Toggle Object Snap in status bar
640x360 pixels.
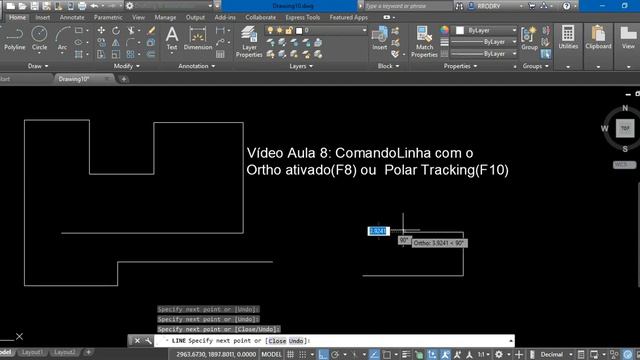[386, 354]
